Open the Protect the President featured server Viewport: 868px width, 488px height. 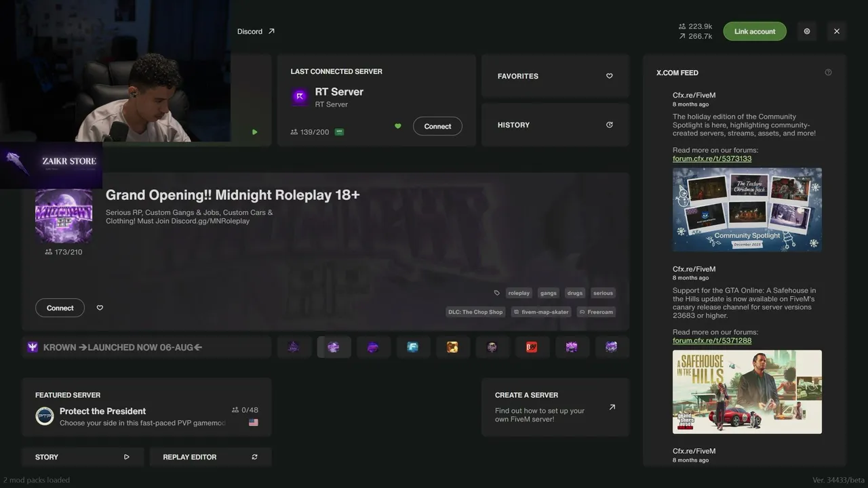(x=146, y=407)
